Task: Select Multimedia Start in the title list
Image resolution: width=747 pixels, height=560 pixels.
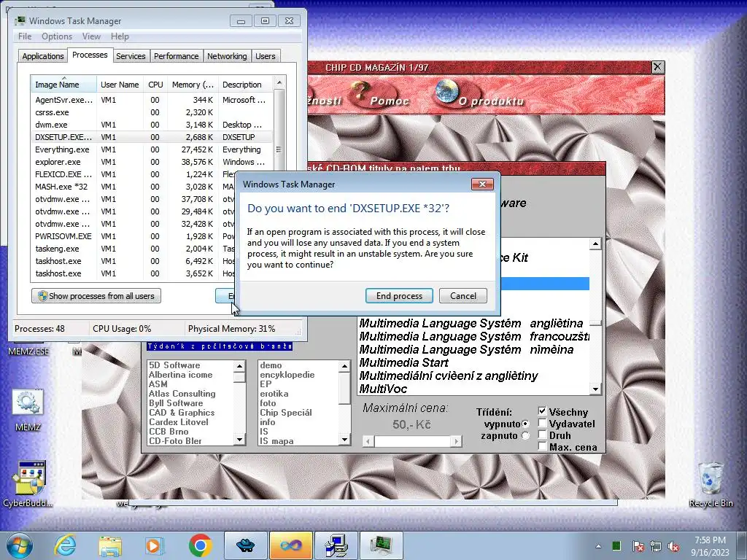Action: click(404, 362)
